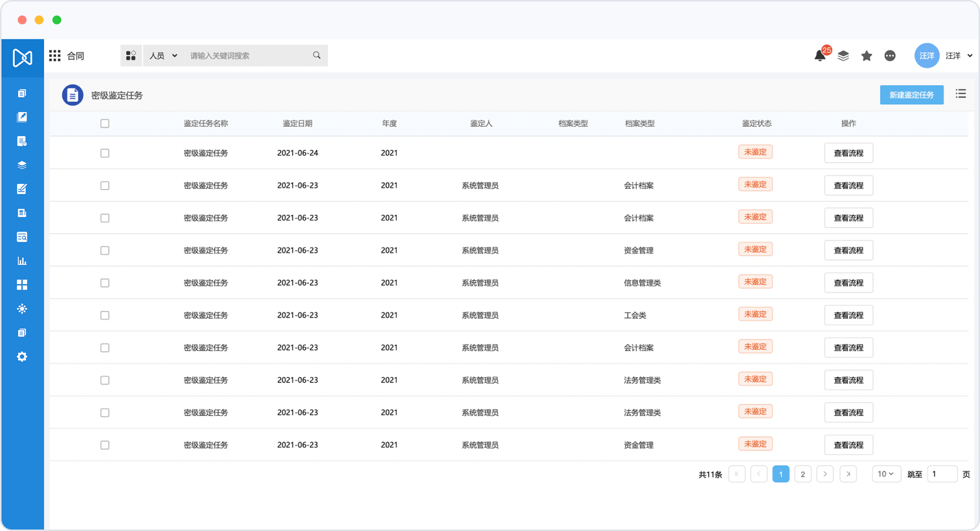Open the chat bubble messages icon
The image size is (980, 531).
click(890, 56)
